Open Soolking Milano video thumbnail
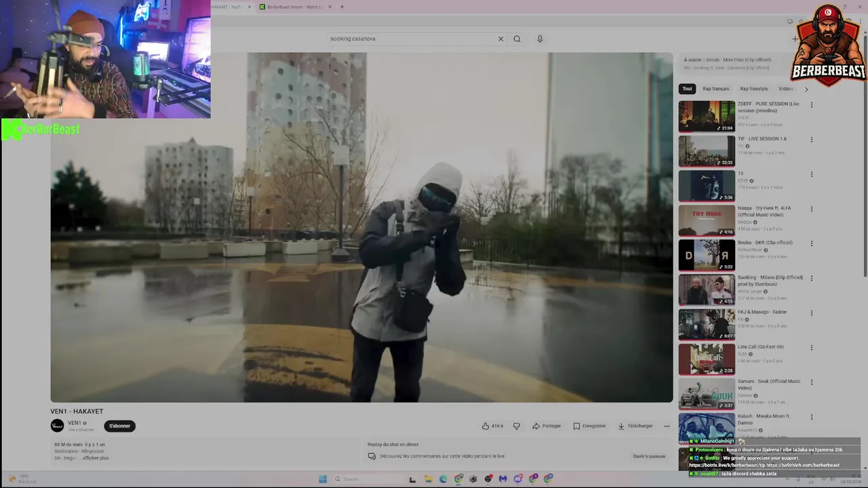The width and height of the screenshot is (868, 488). [x=707, y=289]
